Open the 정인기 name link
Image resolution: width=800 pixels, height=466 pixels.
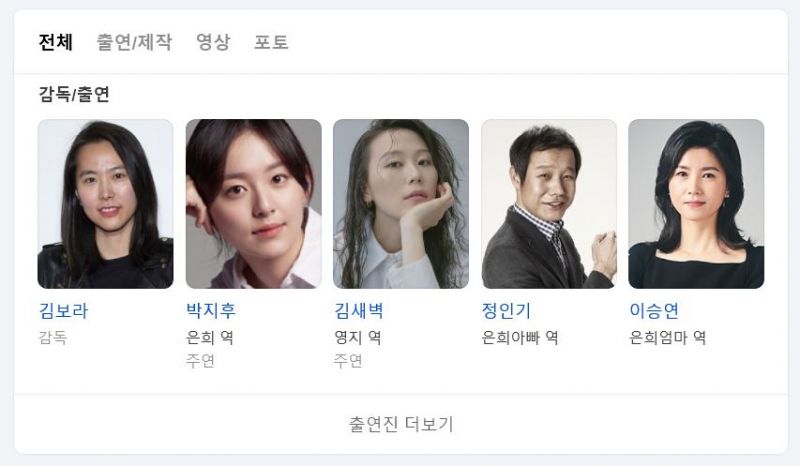506,310
